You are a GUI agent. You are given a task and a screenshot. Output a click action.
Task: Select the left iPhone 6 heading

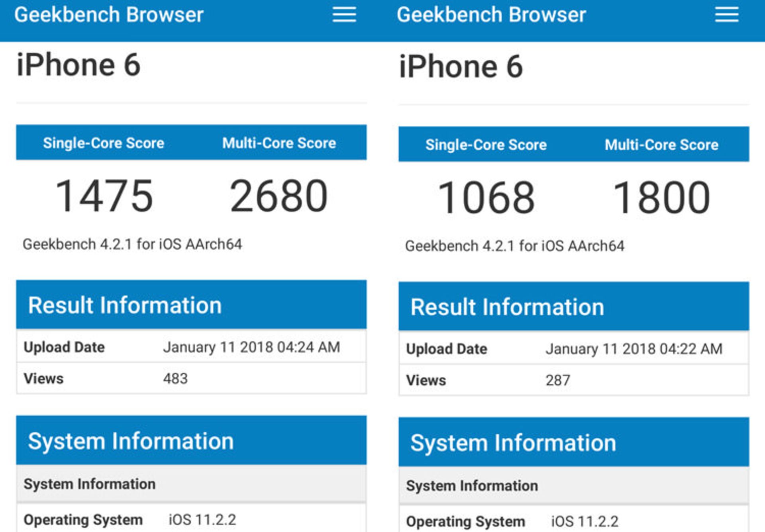[x=78, y=65]
